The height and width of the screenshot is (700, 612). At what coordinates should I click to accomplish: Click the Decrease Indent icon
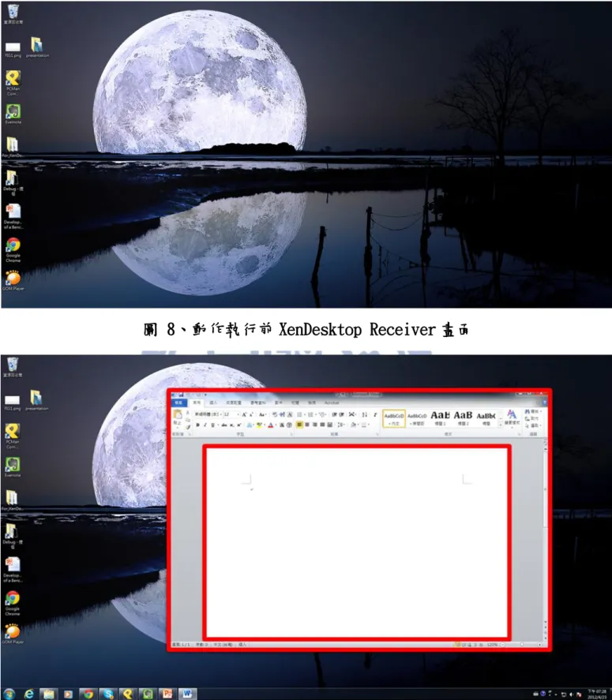point(334,414)
